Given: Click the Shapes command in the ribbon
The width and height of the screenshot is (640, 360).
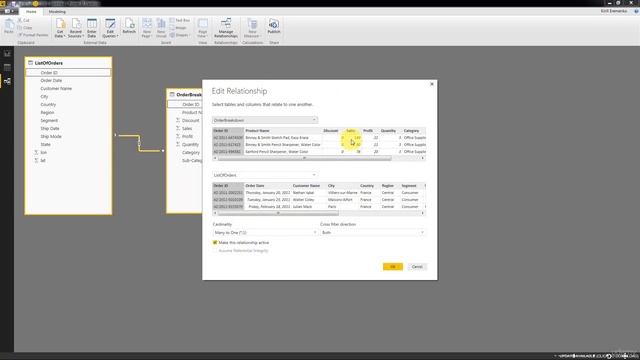Looking at the screenshot, I should 180,35.
